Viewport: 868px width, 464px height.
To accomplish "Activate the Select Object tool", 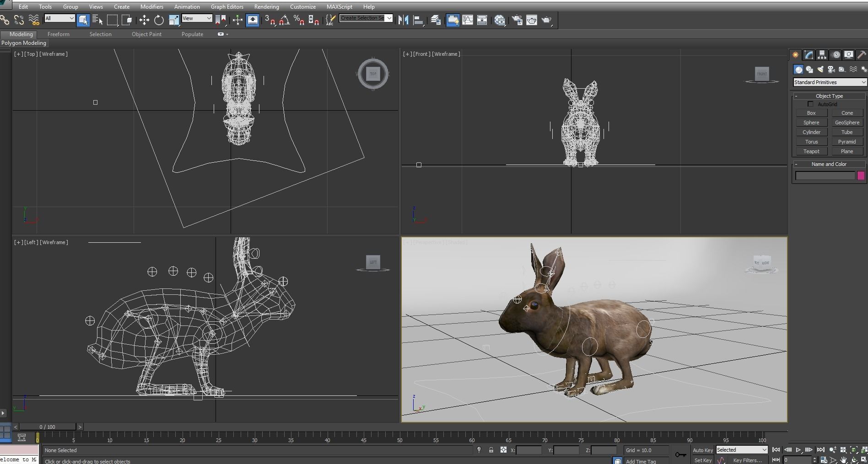I will click(x=83, y=20).
